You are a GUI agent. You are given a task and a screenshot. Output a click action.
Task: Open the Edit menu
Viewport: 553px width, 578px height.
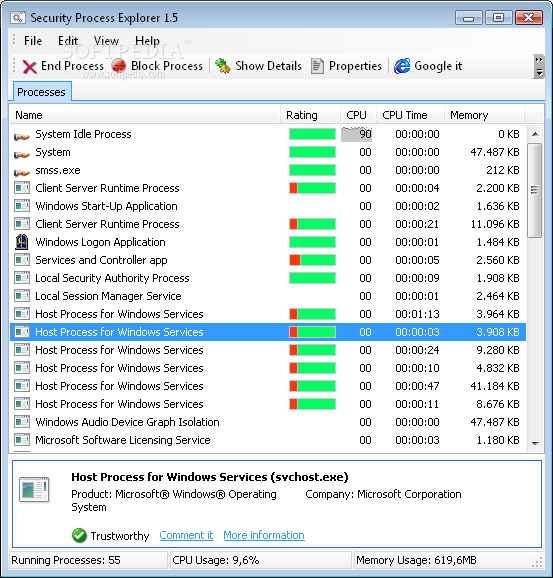[x=68, y=41]
